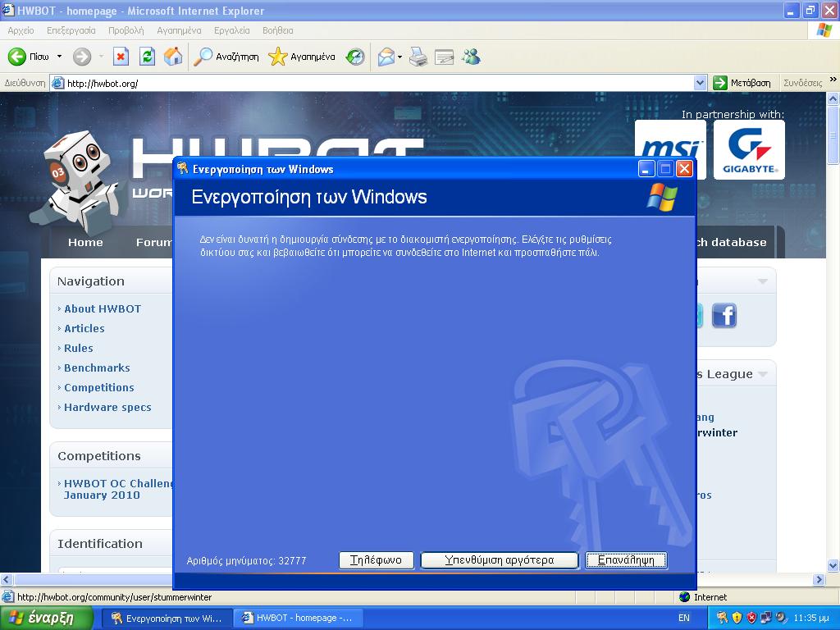Close the Ενεργοποίηση των Windows dialog
Image resolution: width=840 pixels, height=630 pixels.
(x=684, y=169)
